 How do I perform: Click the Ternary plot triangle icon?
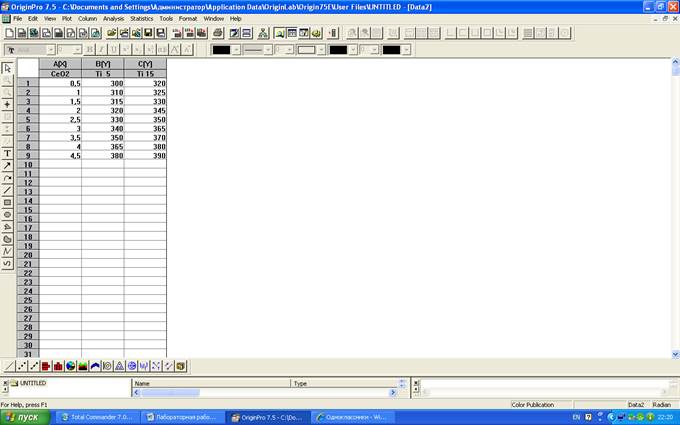tap(119, 366)
